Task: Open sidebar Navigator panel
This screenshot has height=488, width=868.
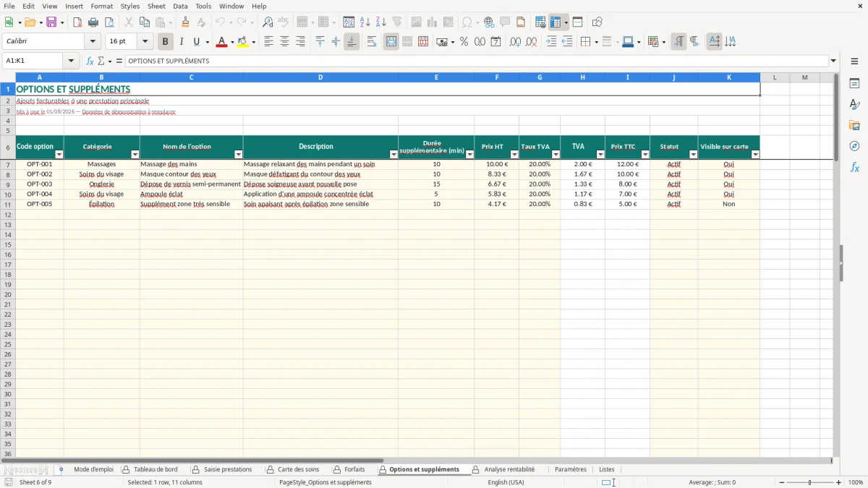Action: pyautogui.click(x=854, y=146)
